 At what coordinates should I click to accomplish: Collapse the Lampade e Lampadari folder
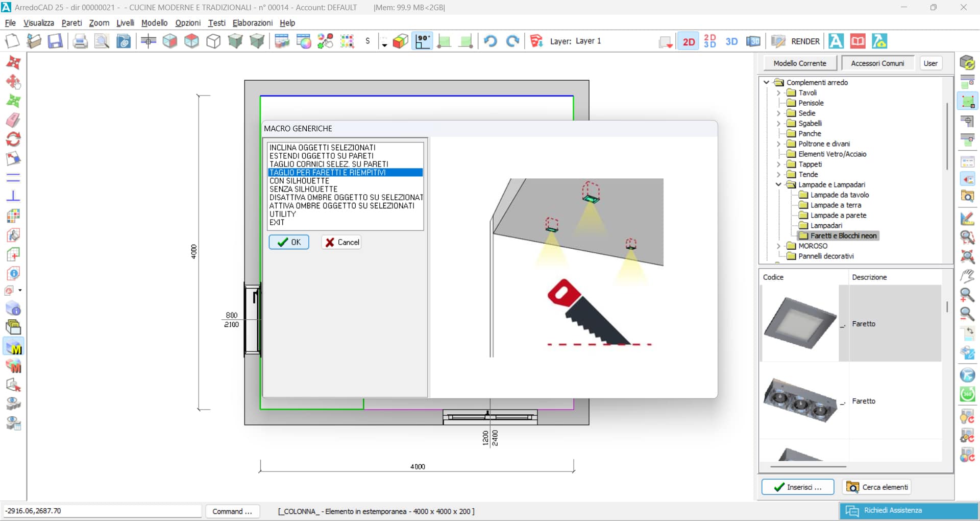tap(778, 185)
